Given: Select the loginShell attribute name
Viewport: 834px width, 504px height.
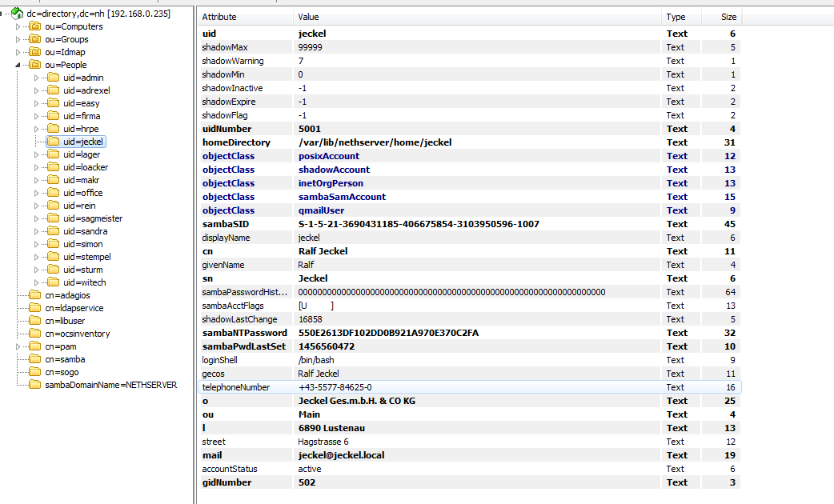Looking at the screenshot, I should pyautogui.click(x=219, y=360).
